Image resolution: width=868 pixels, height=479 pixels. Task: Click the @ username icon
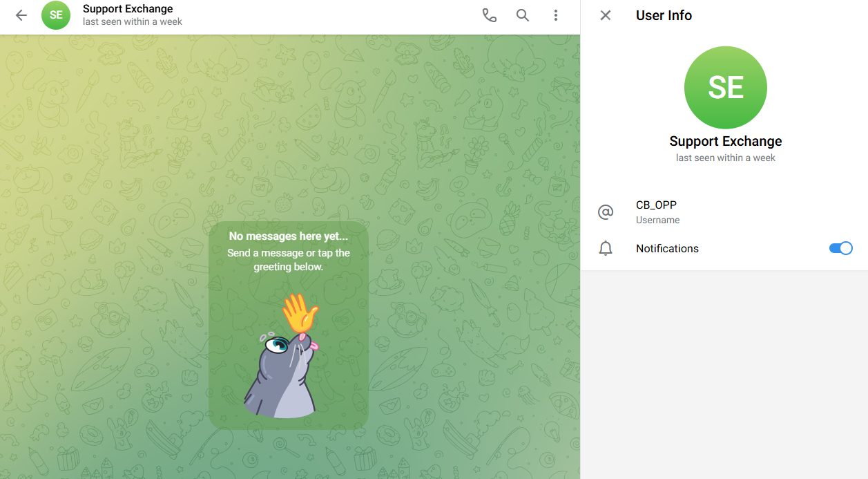click(606, 212)
